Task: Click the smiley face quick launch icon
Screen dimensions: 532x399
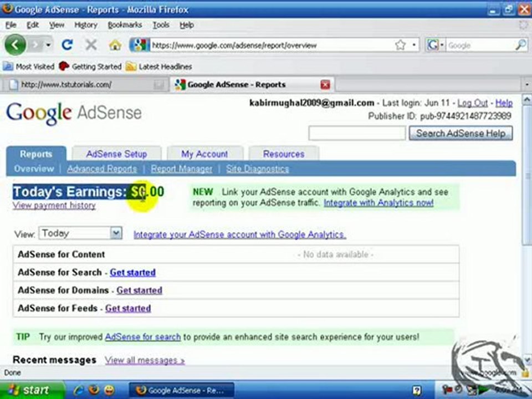Action: pos(109,390)
